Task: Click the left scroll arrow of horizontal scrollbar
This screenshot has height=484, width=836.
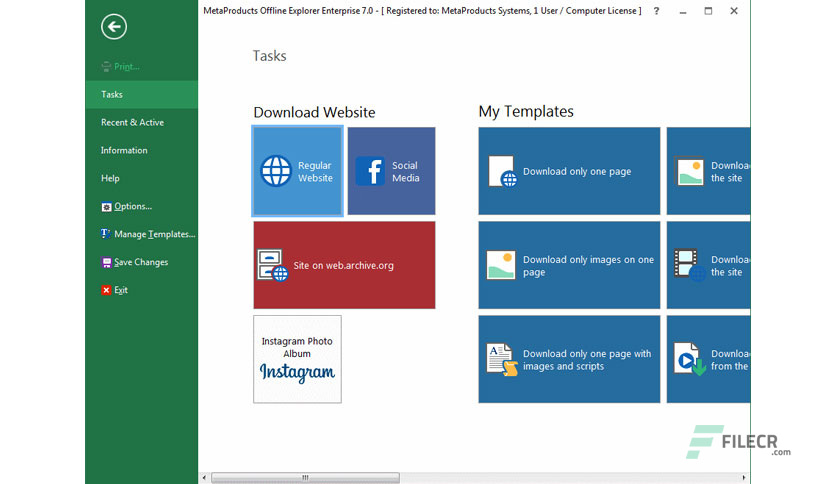Action: 204,478
